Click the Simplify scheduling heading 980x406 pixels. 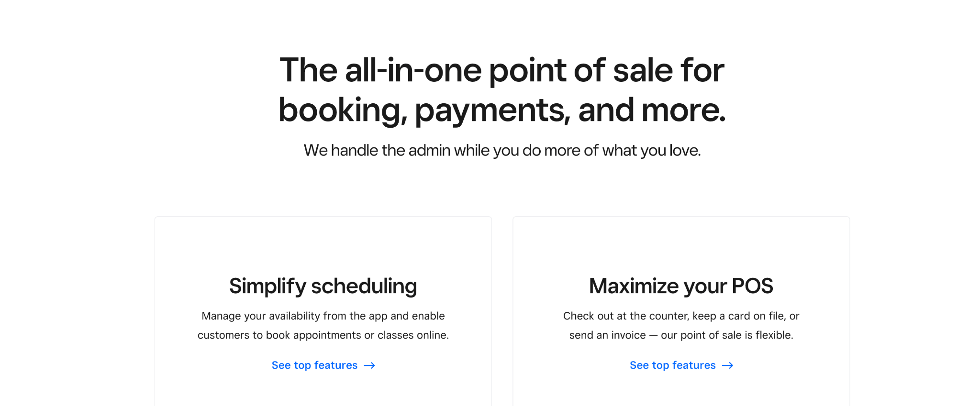(323, 286)
